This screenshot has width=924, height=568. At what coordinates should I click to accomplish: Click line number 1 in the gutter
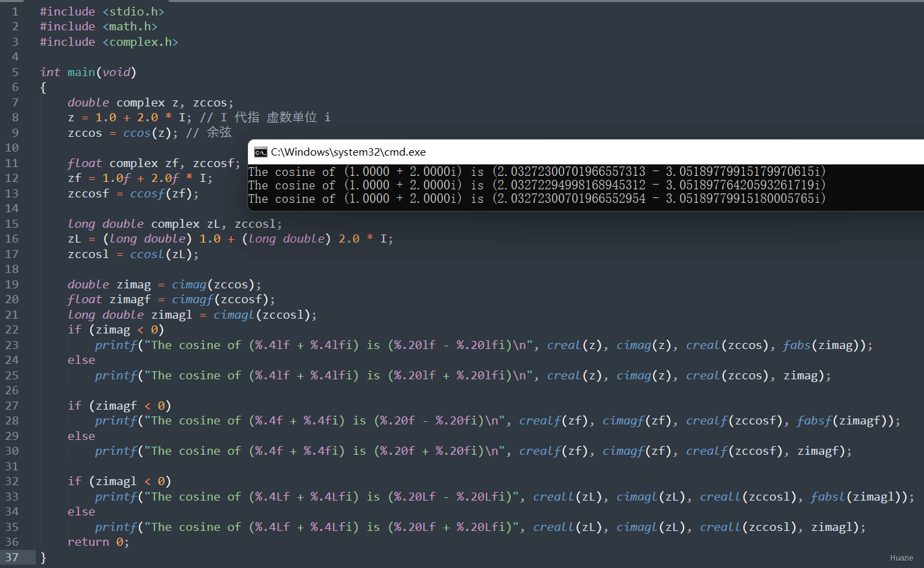(x=15, y=11)
